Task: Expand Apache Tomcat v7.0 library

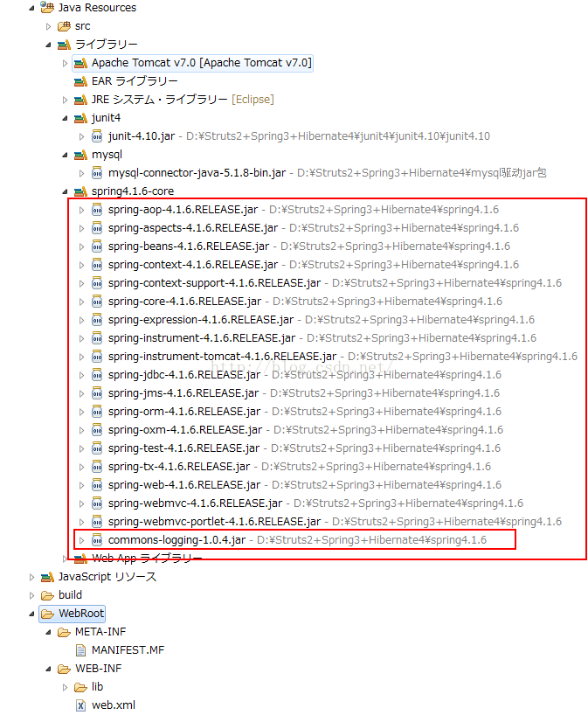Action: point(65,63)
